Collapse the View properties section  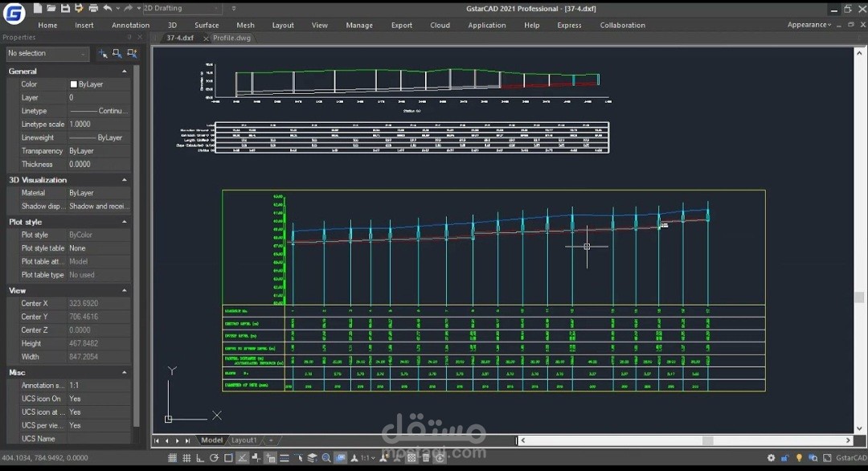124,291
